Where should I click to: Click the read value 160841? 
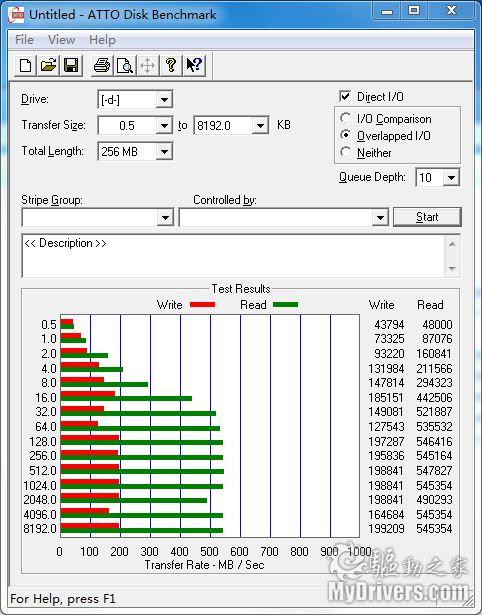434,354
